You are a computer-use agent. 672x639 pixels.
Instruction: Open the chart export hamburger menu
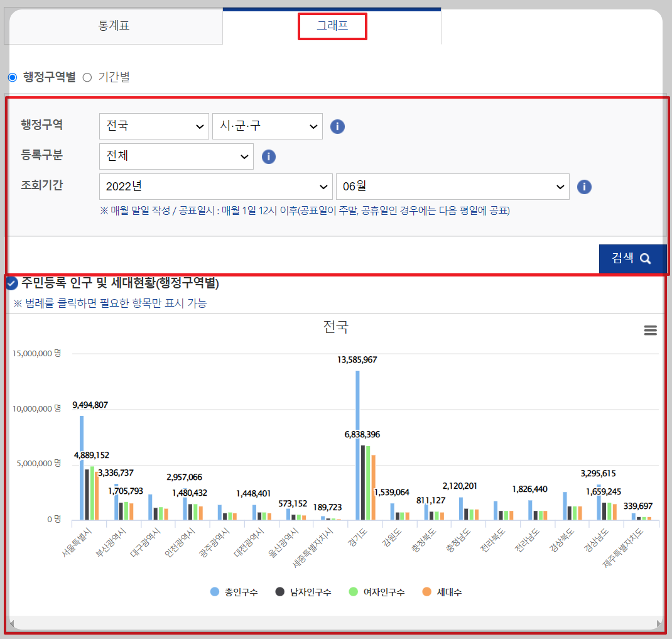coord(650,330)
